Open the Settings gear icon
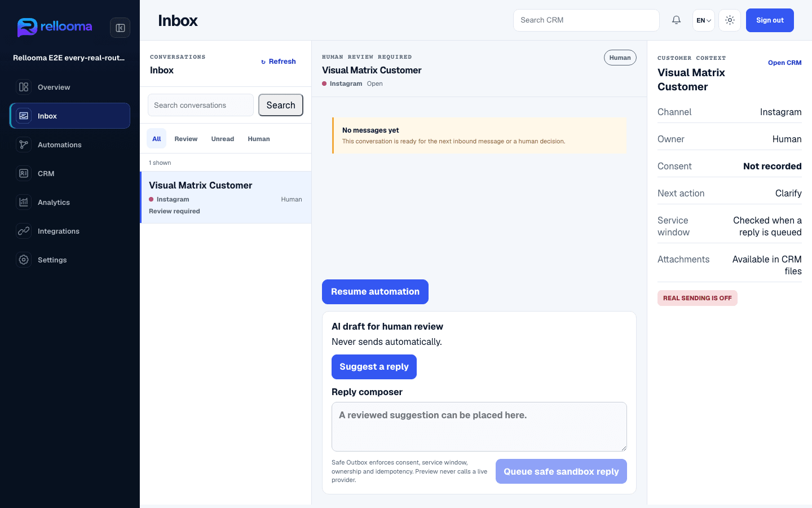 pos(24,260)
